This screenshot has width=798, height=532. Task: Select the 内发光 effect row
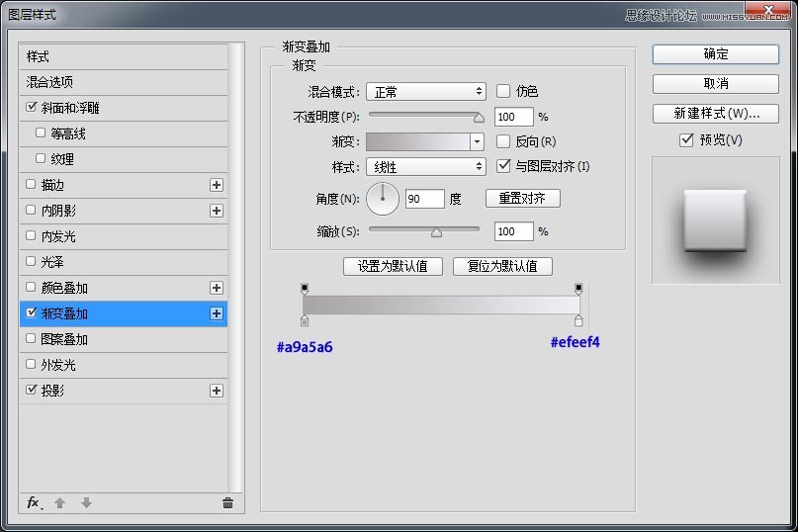(x=124, y=236)
